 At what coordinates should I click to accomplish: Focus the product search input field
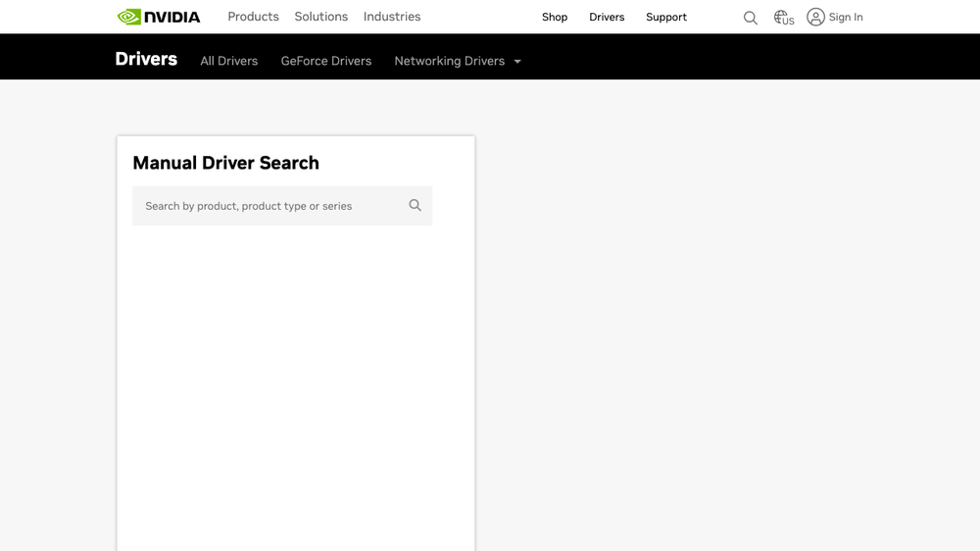(282, 206)
